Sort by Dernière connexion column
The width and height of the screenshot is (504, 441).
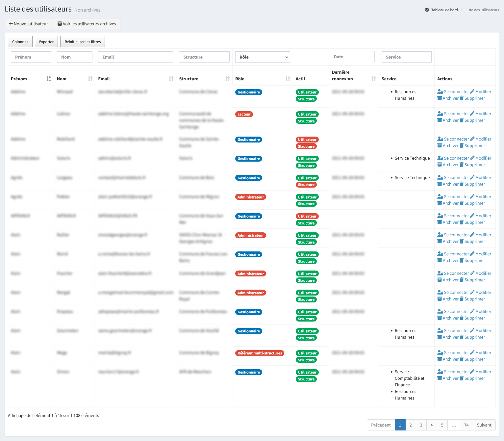tap(373, 79)
